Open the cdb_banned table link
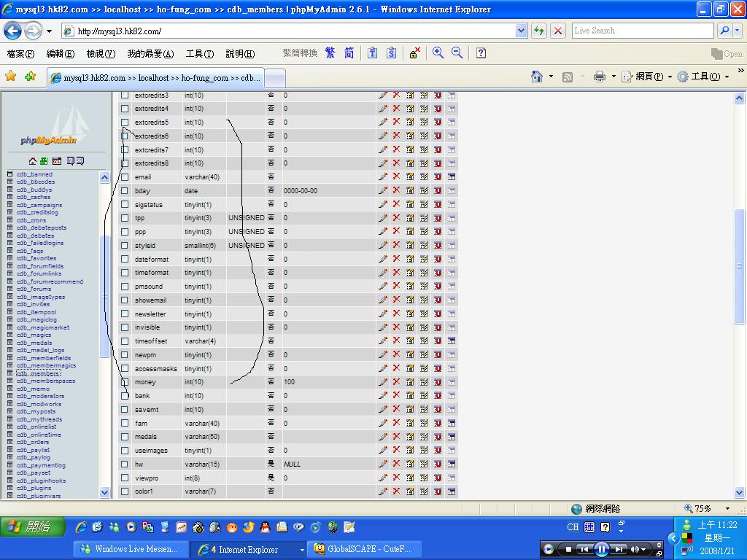Image resolution: width=747 pixels, height=560 pixels. click(34, 174)
